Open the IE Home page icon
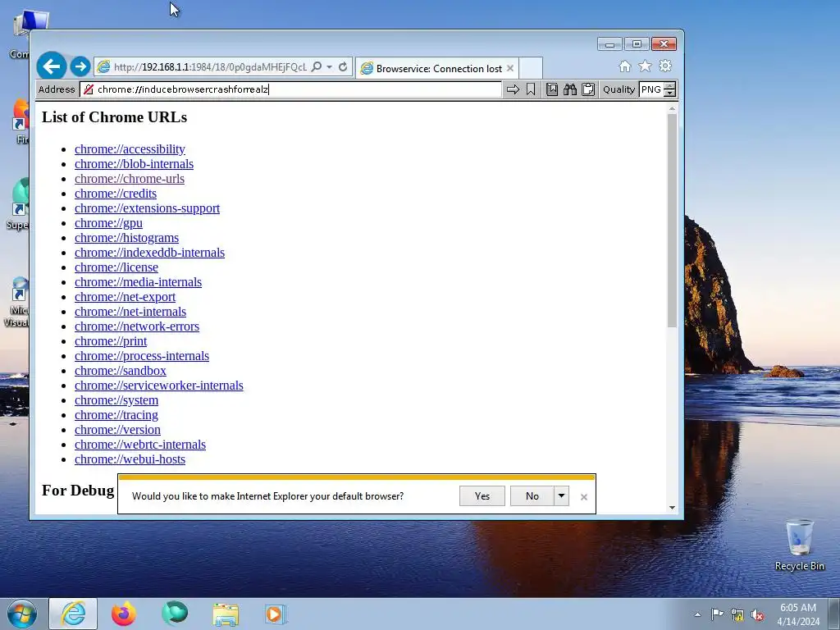 tap(624, 66)
